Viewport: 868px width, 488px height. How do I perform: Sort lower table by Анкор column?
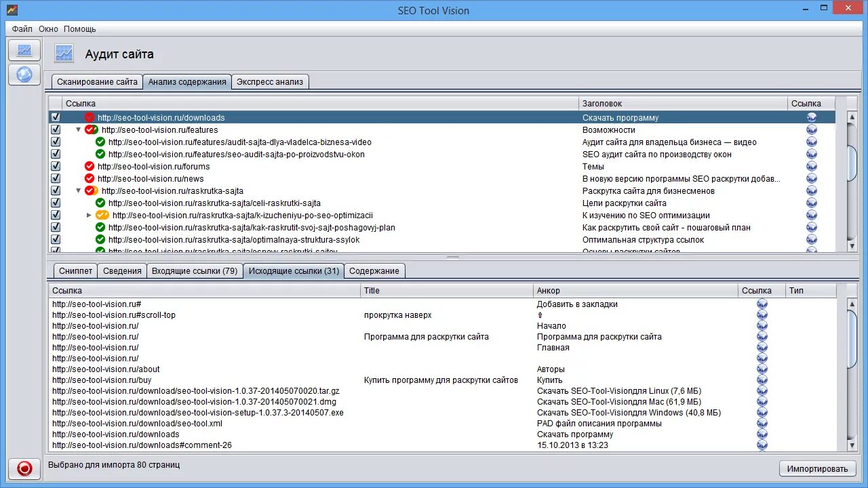coord(635,290)
